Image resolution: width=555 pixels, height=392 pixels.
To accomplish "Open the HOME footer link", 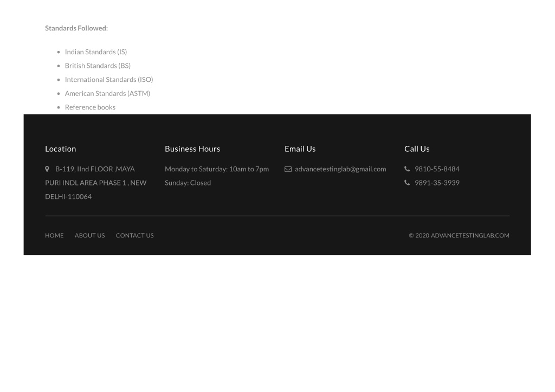I will [54, 235].
